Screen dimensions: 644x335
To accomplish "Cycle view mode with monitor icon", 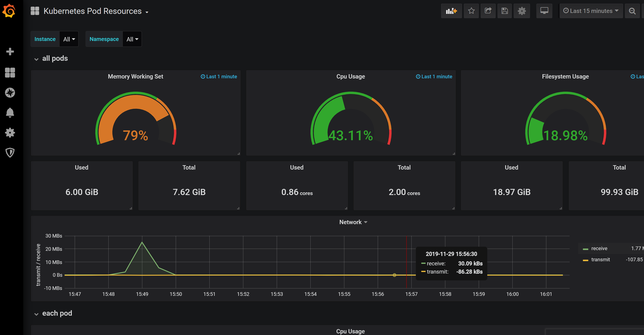I will tap(544, 11).
